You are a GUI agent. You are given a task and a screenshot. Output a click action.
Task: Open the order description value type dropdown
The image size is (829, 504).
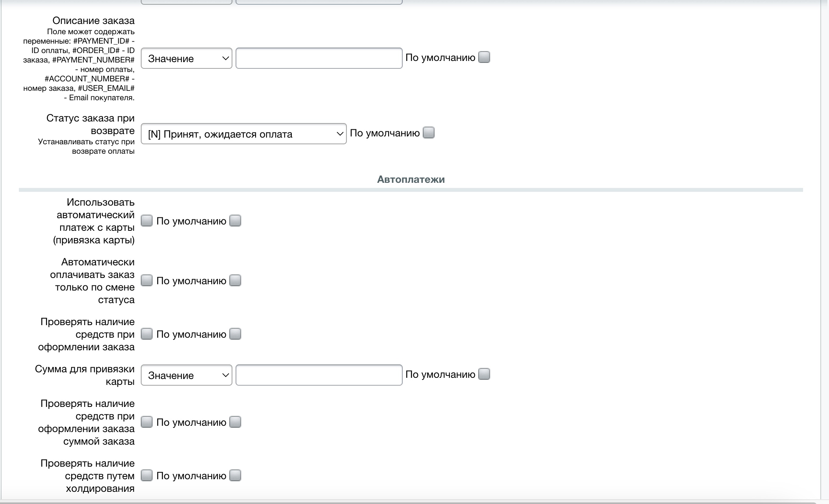point(186,59)
